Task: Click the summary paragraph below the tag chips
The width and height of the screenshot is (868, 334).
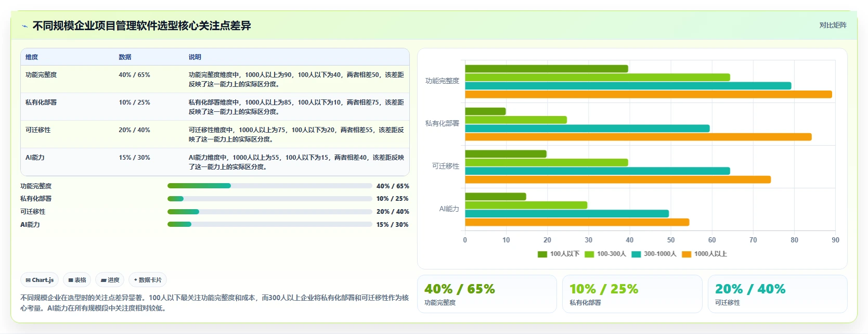Action: point(215,303)
